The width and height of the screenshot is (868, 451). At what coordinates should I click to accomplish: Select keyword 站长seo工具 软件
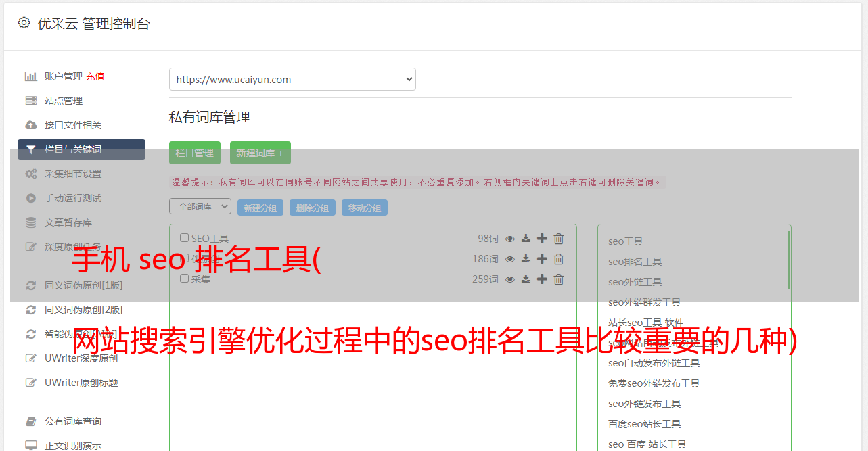pos(645,323)
